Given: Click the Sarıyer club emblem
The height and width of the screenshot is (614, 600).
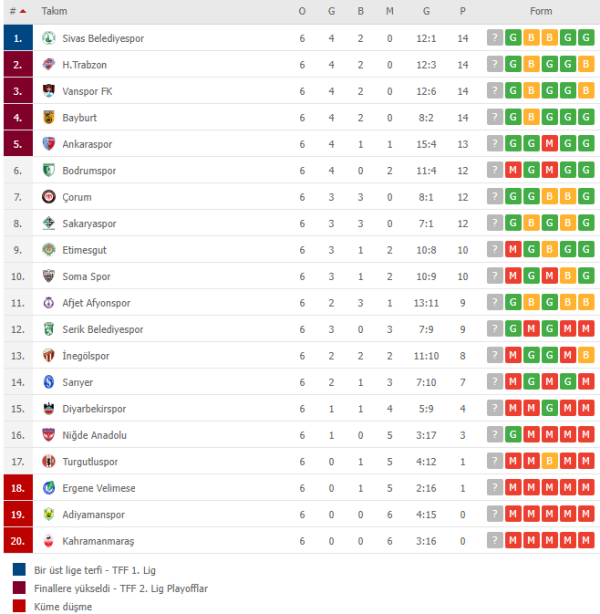Looking at the screenshot, I should coord(49,382).
